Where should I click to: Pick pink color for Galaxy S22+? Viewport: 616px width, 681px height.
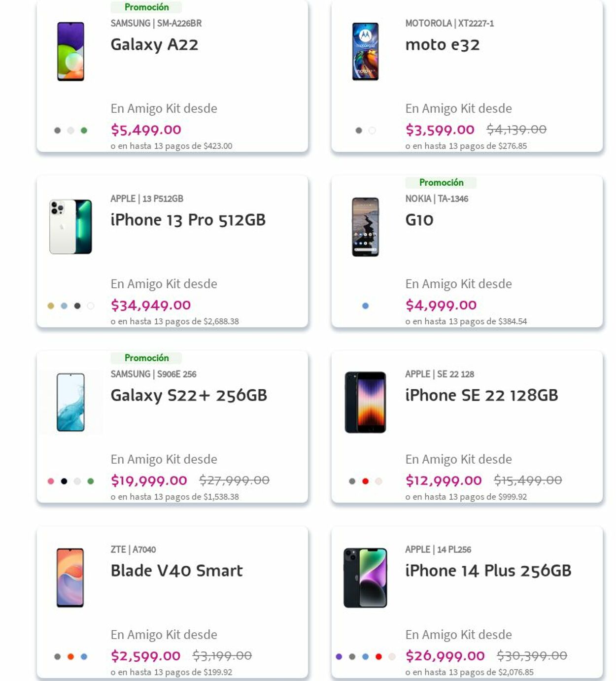(x=51, y=481)
